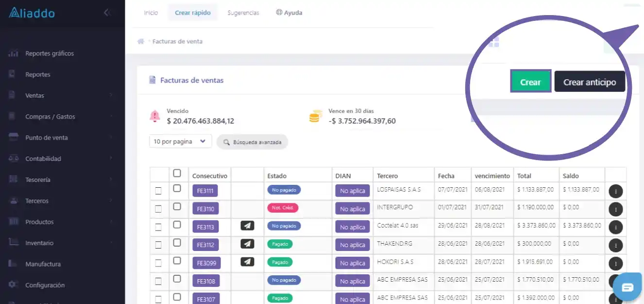
Task: Expand the Ventas sidebar menu
Action: tap(111, 95)
